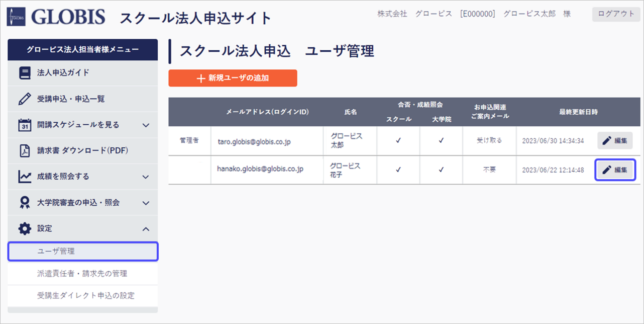Click the book icon beside 法人申込ガイド
Viewport: 644px width, 324px height.
pyautogui.click(x=25, y=73)
